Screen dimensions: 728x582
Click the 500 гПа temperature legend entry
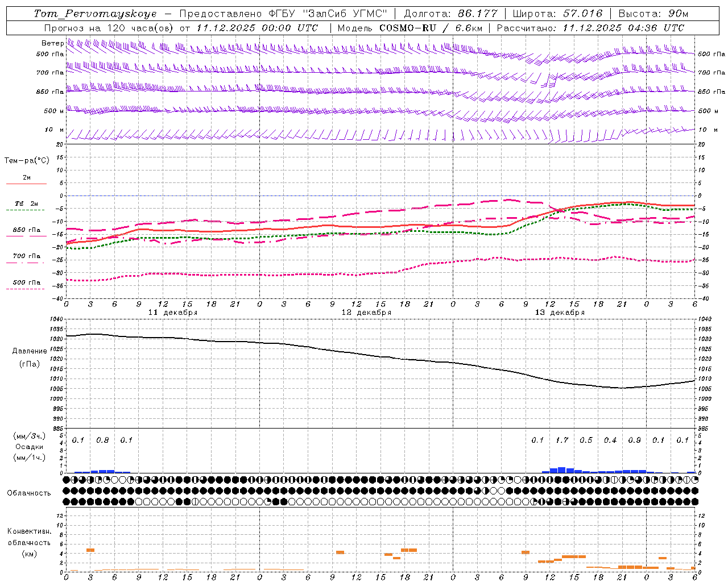[x=27, y=282]
